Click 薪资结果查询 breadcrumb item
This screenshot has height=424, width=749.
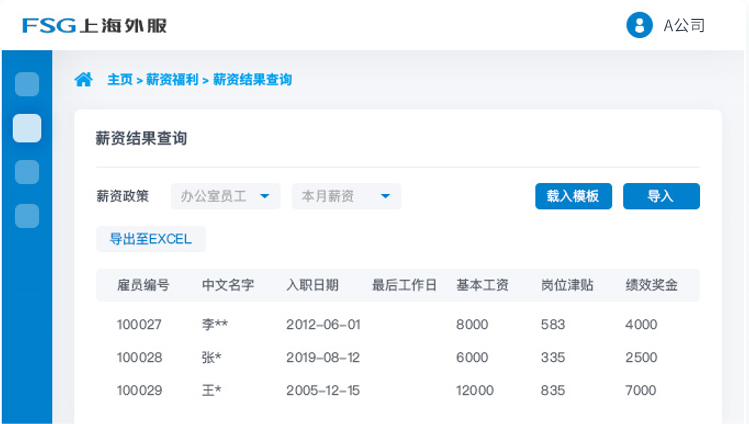pyautogui.click(x=252, y=79)
